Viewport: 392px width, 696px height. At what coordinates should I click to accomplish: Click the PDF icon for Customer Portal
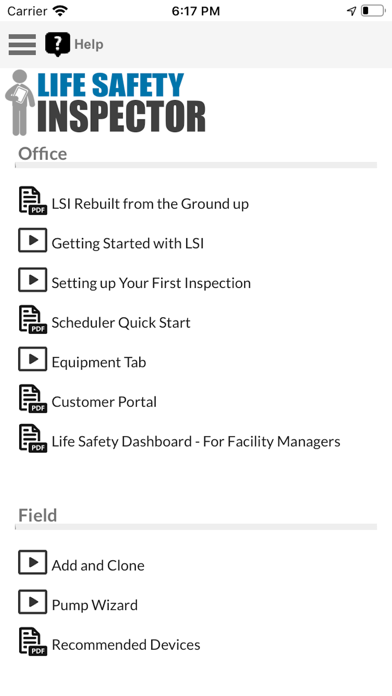(x=33, y=399)
